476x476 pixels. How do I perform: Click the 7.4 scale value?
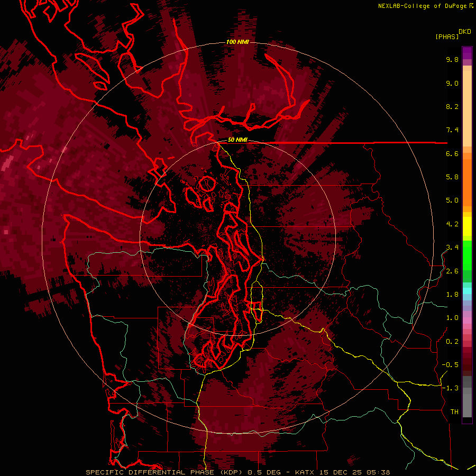tap(452, 130)
